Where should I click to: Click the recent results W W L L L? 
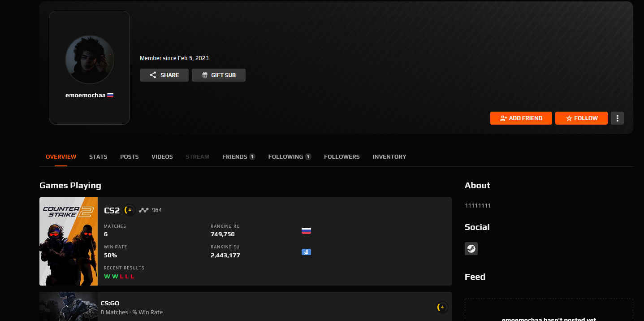tap(119, 276)
